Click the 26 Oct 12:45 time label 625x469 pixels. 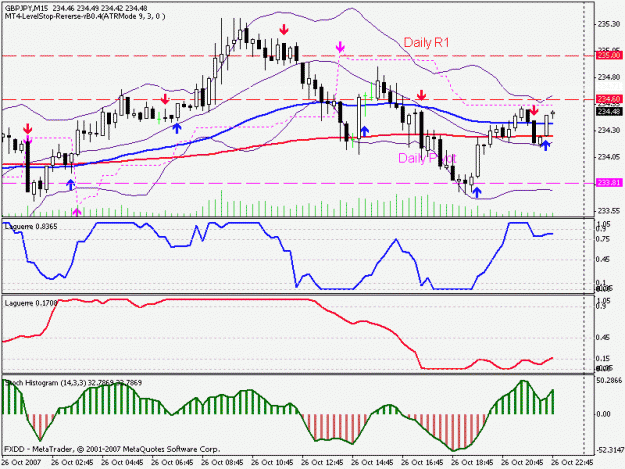coord(322,463)
